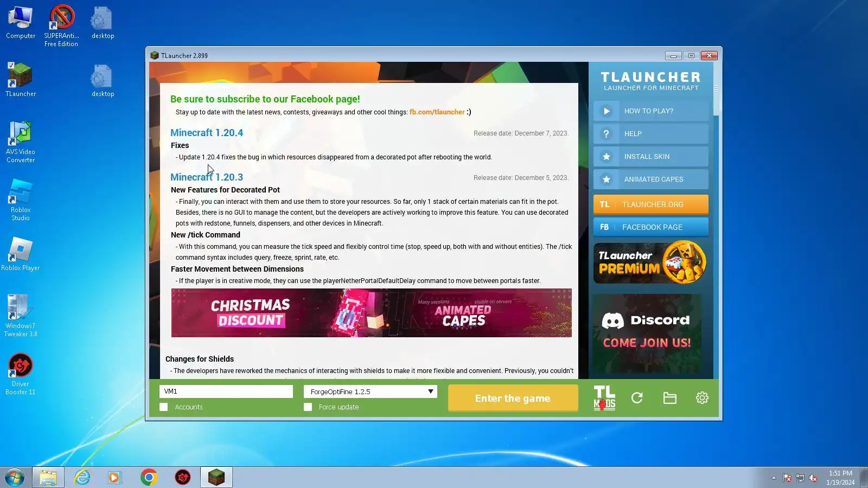Open the Discord Come Join Us banner
Image resolution: width=868 pixels, height=488 pixels.
coord(647,333)
